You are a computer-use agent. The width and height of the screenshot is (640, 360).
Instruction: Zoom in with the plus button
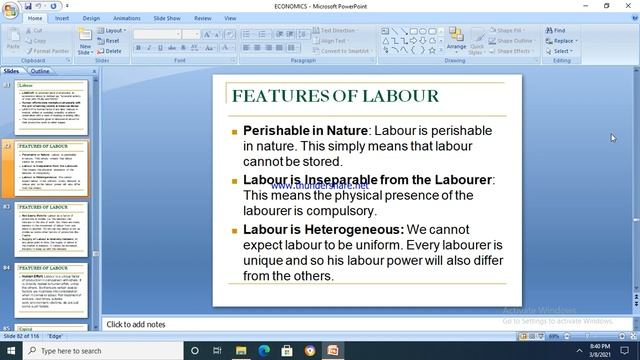[x=622, y=336]
